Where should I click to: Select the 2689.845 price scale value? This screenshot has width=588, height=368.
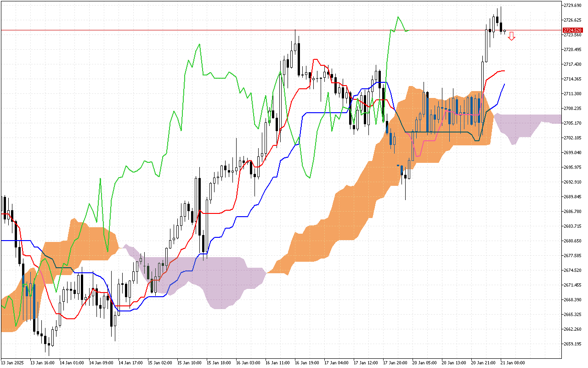[x=572, y=196]
